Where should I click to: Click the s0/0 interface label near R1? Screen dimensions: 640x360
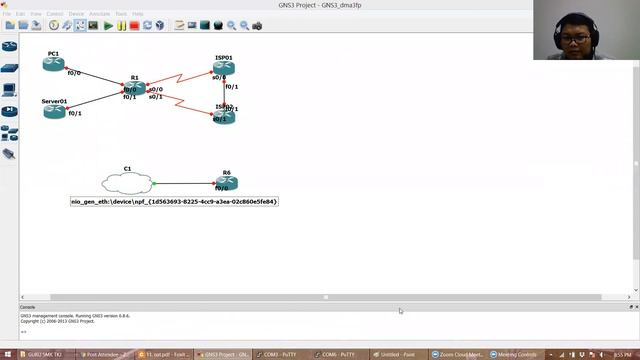click(156, 89)
